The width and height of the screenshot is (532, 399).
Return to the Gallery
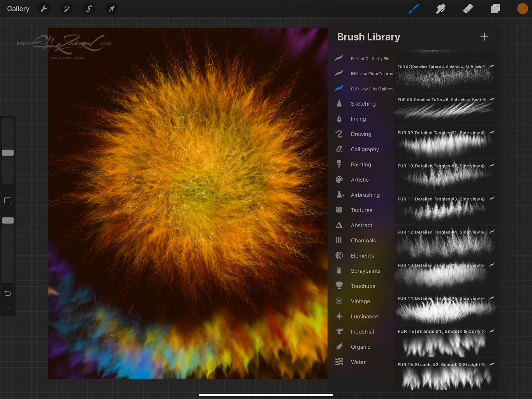(18, 9)
